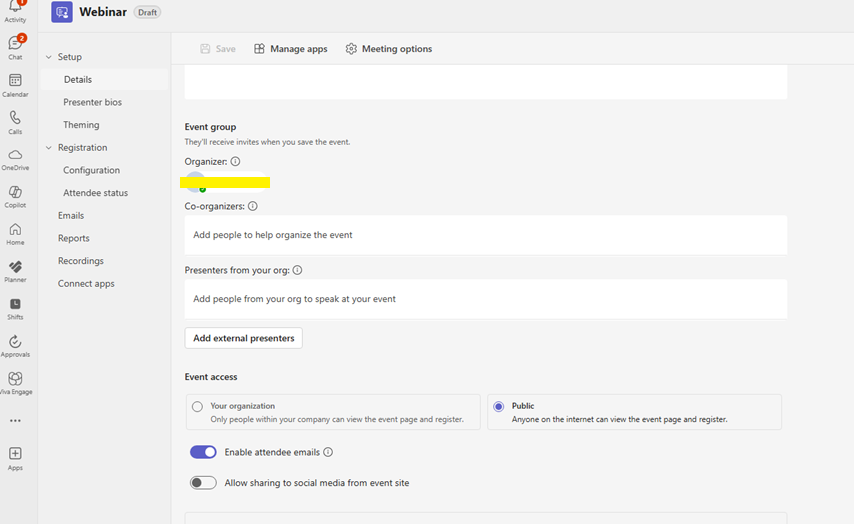Screen dimensions: 860x524
Task: Enable sharing to social media toggle
Action: tap(203, 483)
